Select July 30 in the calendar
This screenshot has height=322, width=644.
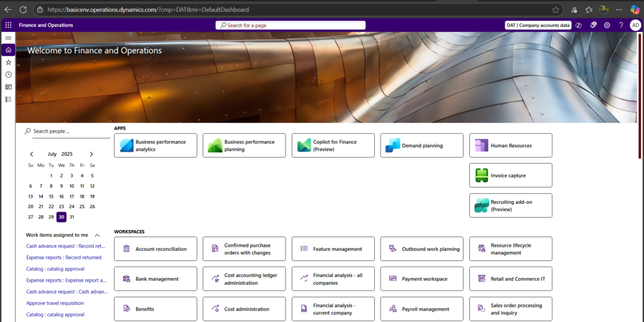(x=61, y=217)
